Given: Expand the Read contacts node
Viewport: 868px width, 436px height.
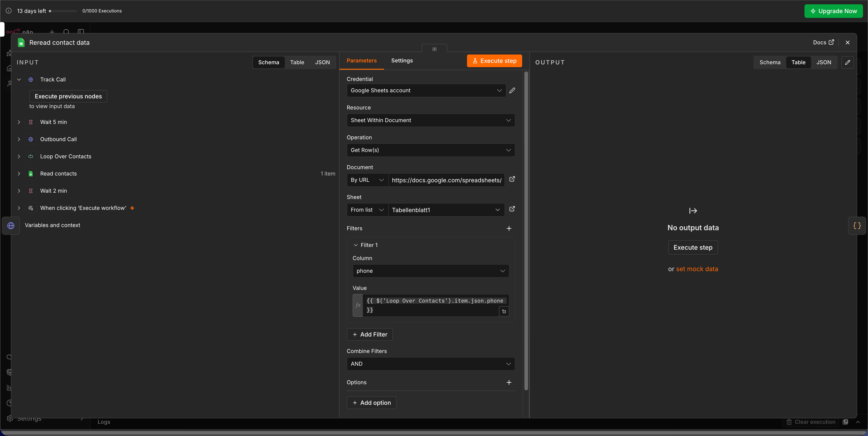Looking at the screenshot, I should tap(19, 174).
